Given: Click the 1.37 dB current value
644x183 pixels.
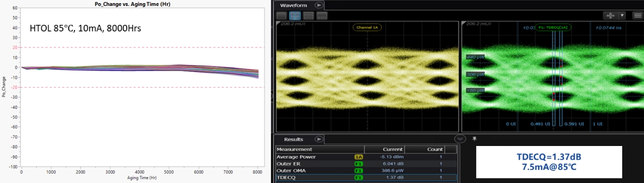Looking at the screenshot, I should point(395,178).
